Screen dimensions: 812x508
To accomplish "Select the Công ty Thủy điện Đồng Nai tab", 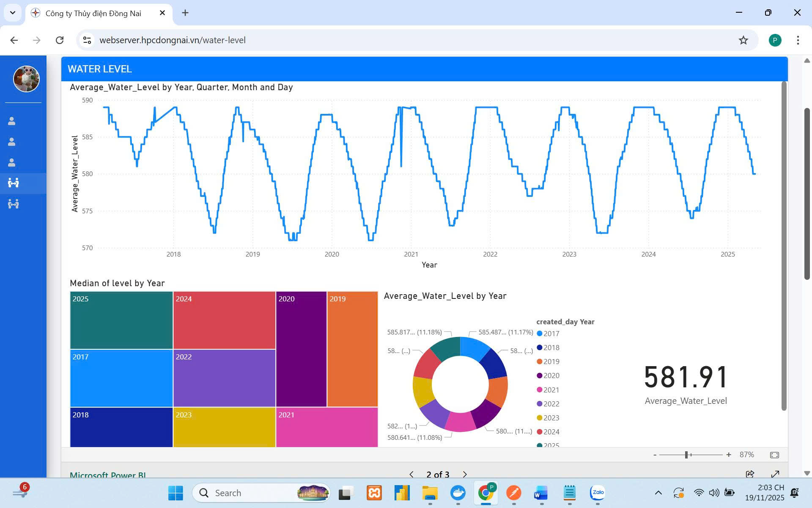I will coord(93,13).
